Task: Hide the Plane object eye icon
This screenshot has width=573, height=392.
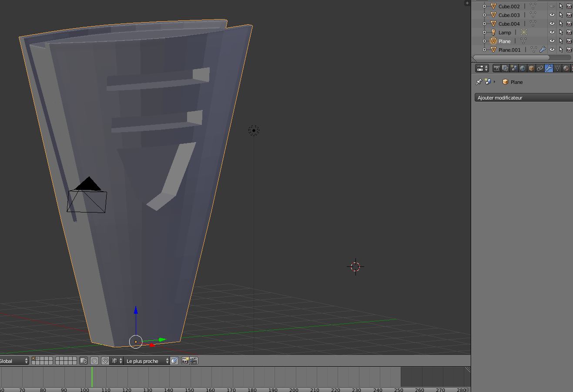Action: point(552,41)
